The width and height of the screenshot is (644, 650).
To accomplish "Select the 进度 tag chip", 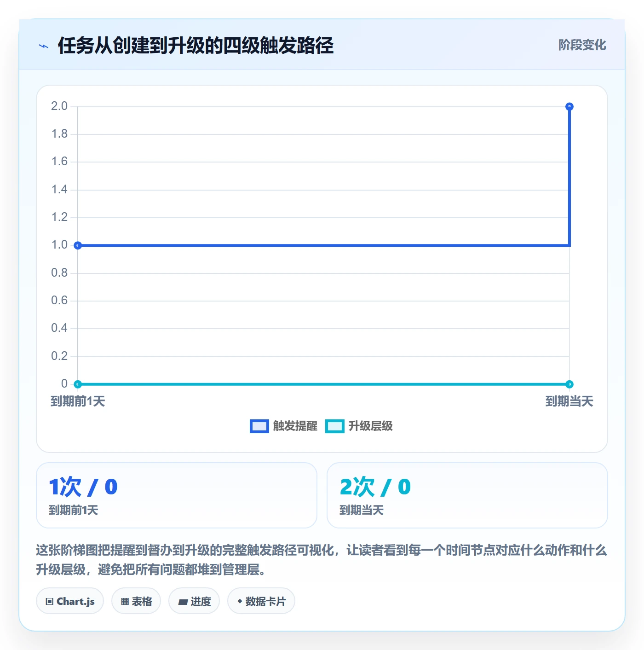I will (194, 601).
